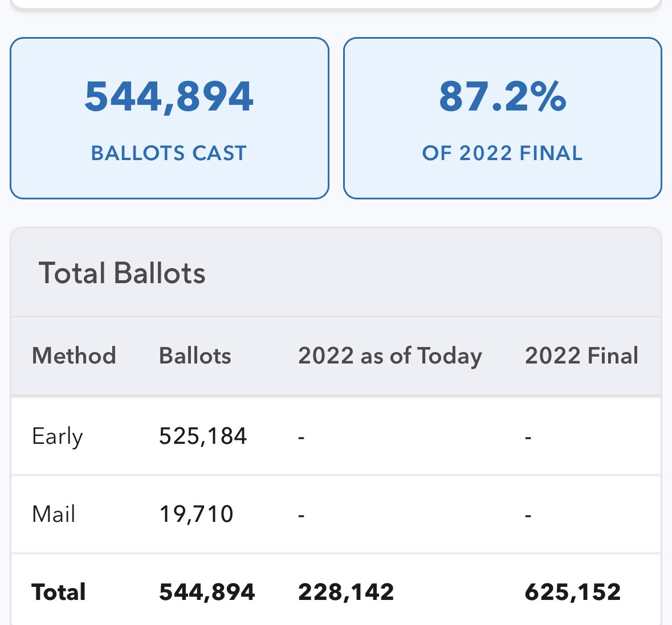
Task: Select the Mail row label
Action: 54,514
